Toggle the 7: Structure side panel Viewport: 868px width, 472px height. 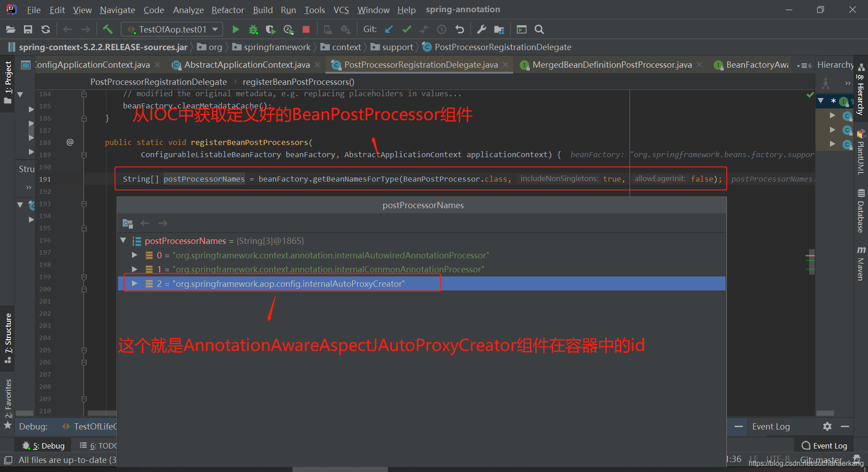point(8,338)
